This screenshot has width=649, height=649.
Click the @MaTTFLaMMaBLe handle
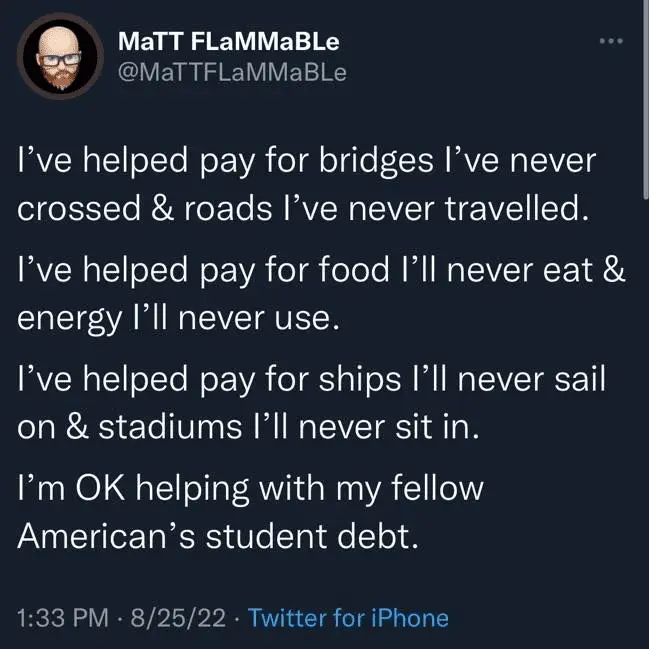click(x=232, y=75)
